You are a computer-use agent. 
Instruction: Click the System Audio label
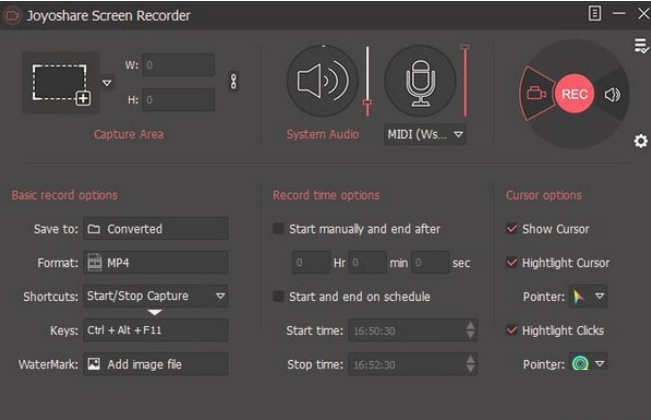pos(323,134)
